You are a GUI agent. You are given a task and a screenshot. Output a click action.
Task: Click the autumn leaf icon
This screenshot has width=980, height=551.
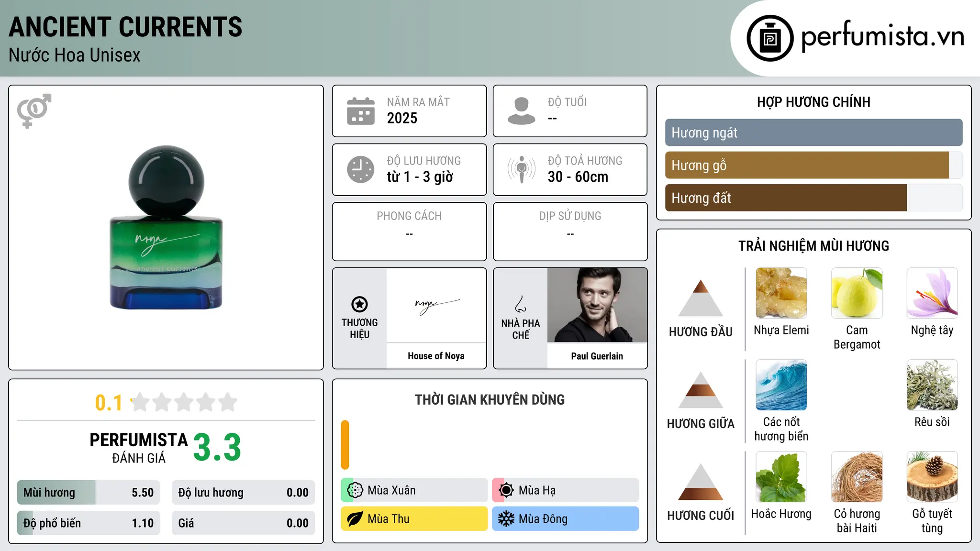tap(355, 519)
